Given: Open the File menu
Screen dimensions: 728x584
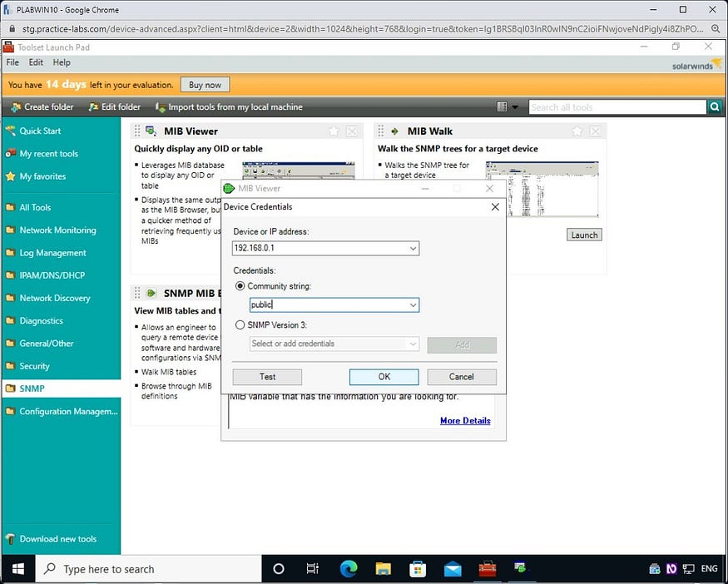Looking at the screenshot, I should click(x=12, y=62).
